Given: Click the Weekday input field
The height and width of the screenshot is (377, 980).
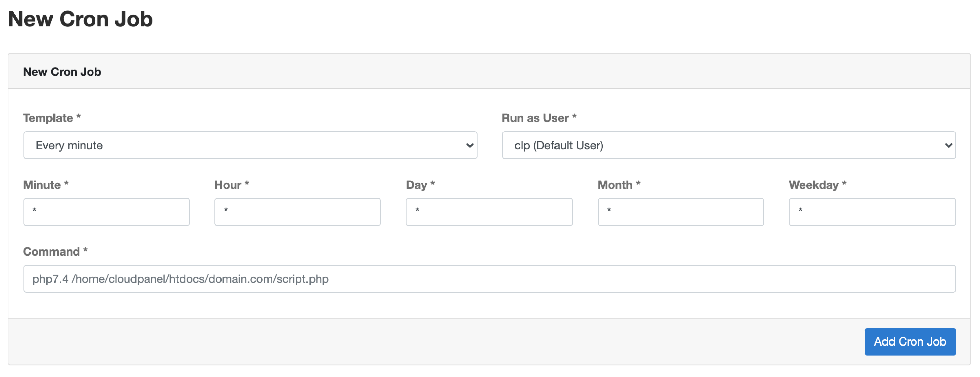Looking at the screenshot, I should pos(872,212).
